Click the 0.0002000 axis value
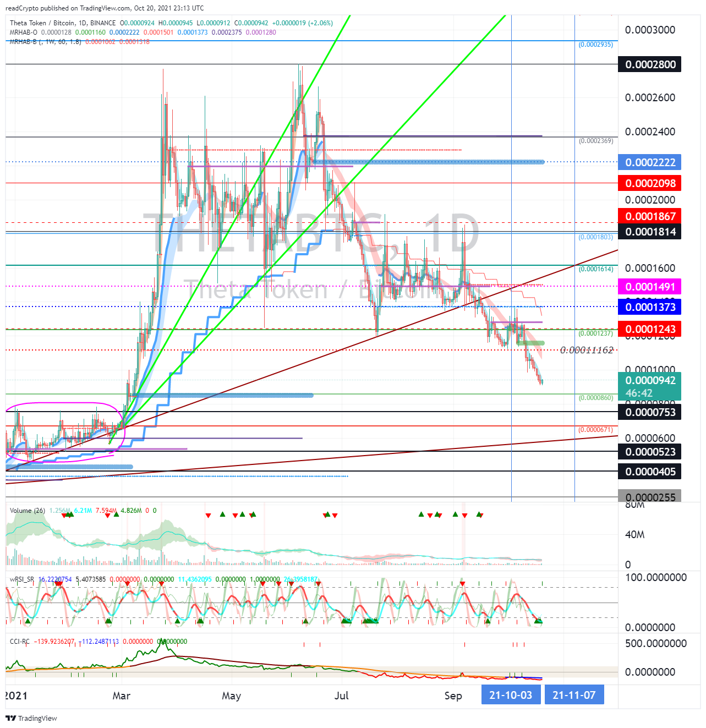 point(650,200)
